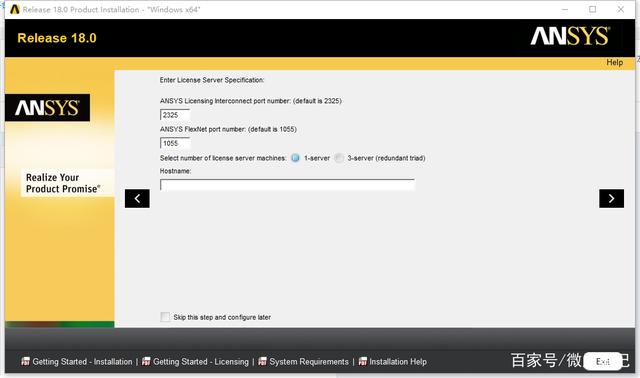
Task: Click the ANSYS installer icon in title bar
Action: click(x=15, y=9)
